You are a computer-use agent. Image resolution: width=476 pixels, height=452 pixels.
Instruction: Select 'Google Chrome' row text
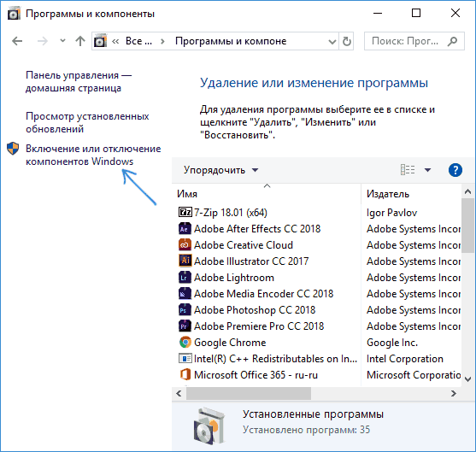(230, 343)
